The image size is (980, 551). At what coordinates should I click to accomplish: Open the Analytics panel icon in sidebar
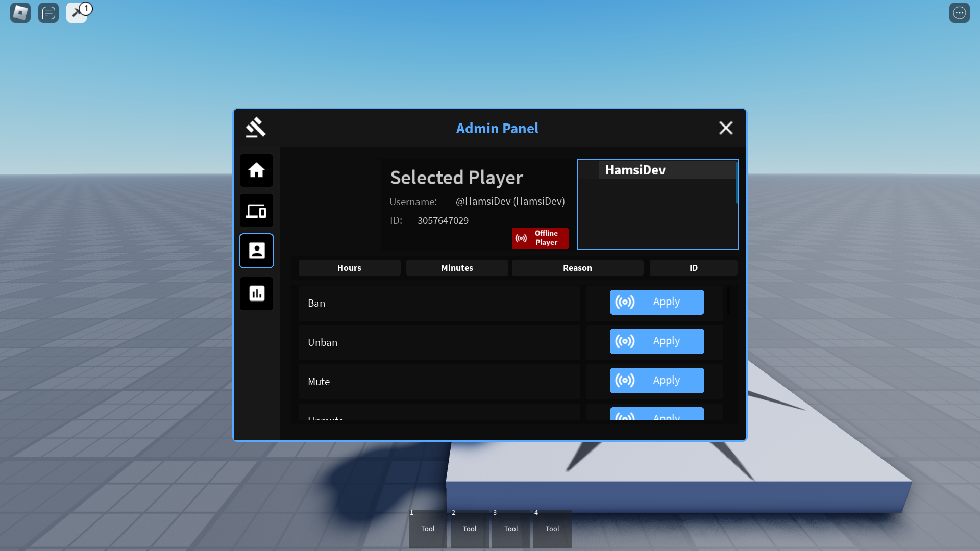[x=256, y=293]
